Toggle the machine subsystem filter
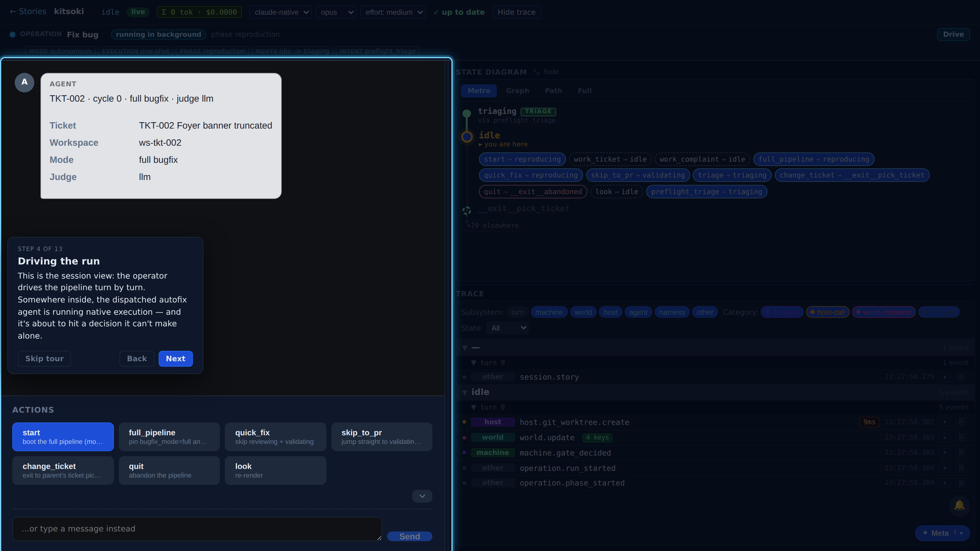 tap(549, 312)
